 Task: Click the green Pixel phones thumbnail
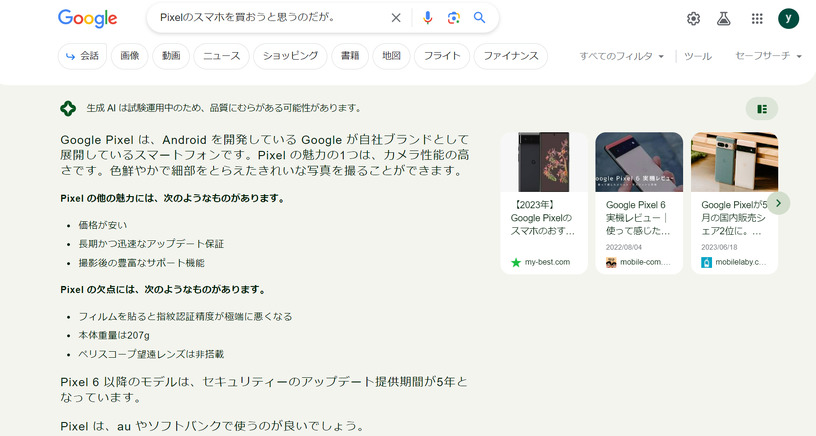[734, 162]
